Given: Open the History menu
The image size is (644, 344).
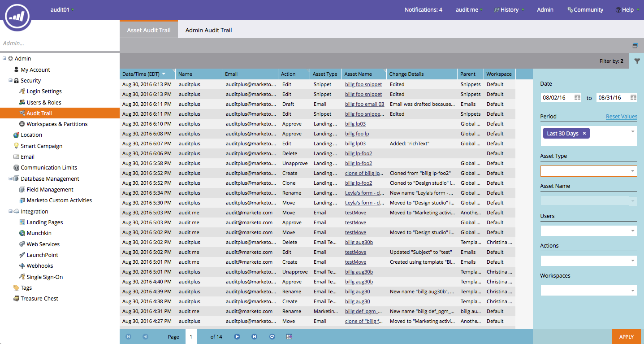Looking at the screenshot, I should [x=509, y=10].
